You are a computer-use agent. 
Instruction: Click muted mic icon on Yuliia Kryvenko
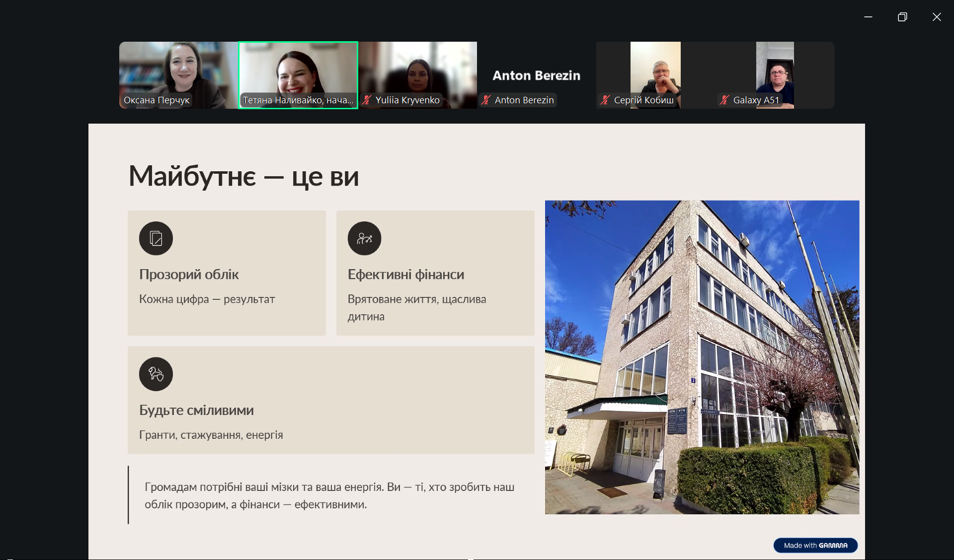coord(367,100)
